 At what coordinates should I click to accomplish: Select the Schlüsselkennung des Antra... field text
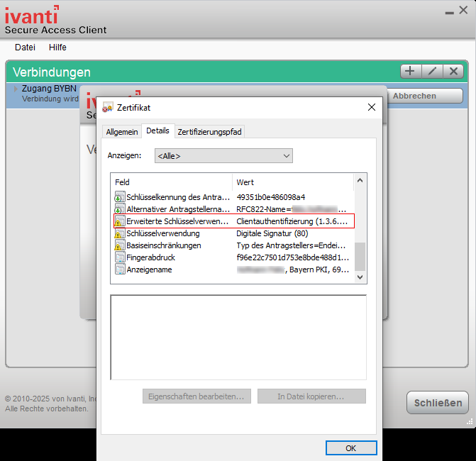178,197
